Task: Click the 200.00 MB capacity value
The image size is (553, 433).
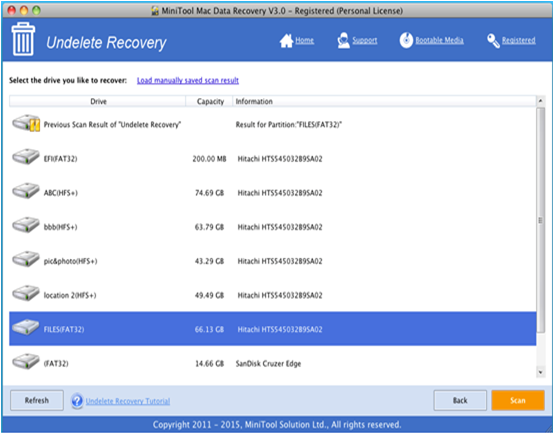Action: pyautogui.click(x=209, y=159)
